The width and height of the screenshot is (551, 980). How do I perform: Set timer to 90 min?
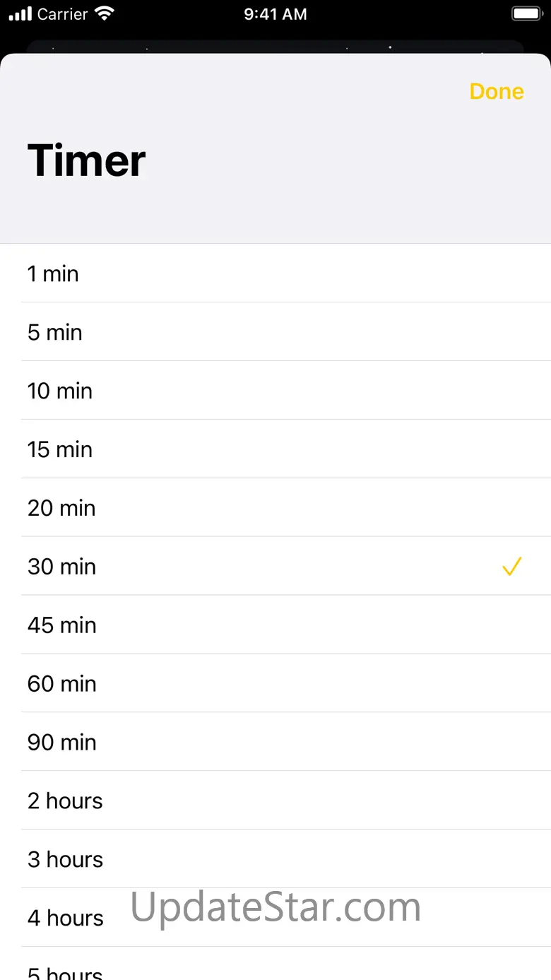(x=275, y=743)
